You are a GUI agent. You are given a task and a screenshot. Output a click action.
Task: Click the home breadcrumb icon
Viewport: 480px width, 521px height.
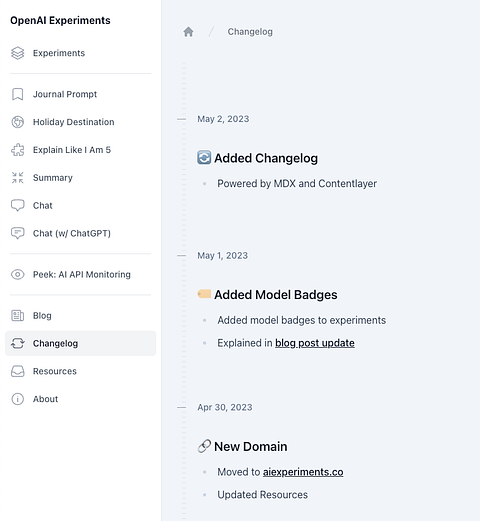(188, 32)
